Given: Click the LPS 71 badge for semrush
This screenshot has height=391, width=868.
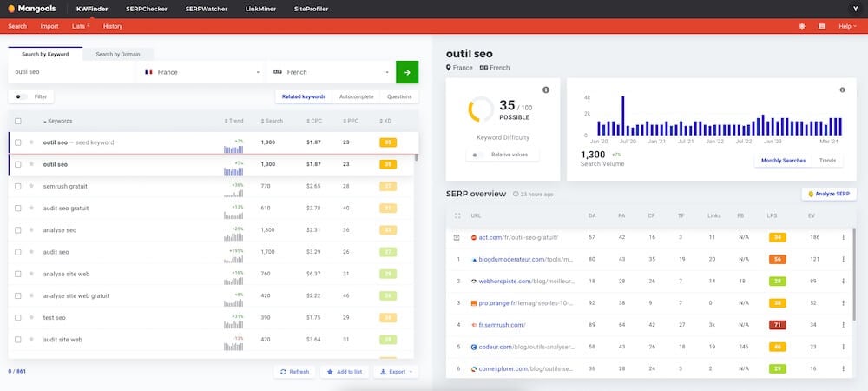Looking at the screenshot, I should (777, 325).
